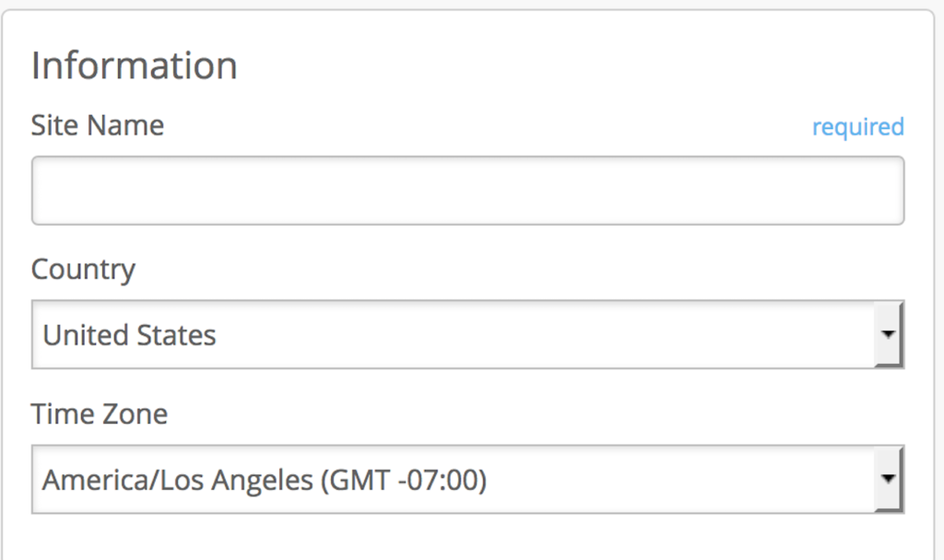Focus the Site Name text field
The height and width of the screenshot is (560, 944).
[x=467, y=191]
